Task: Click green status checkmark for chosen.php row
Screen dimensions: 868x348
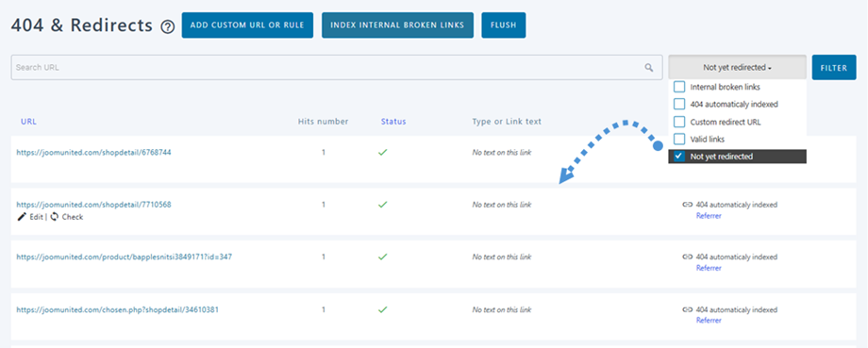Action: click(382, 310)
